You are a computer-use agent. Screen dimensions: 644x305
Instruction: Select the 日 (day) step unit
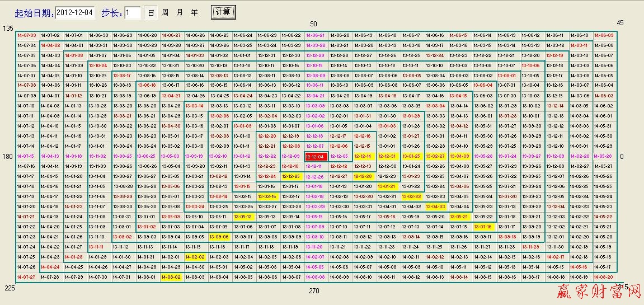click(x=151, y=12)
